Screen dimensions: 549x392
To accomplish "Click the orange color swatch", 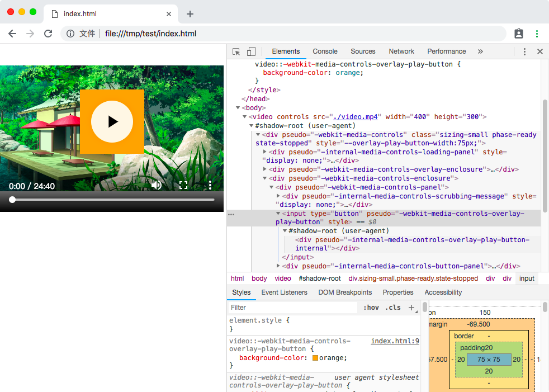I will [315, 358].
